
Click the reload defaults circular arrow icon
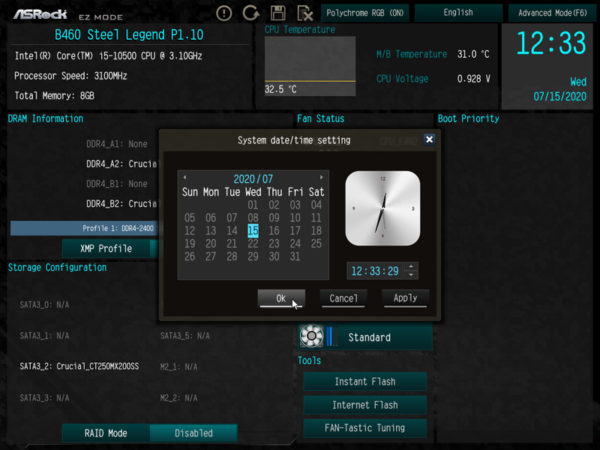pos(251,14)
